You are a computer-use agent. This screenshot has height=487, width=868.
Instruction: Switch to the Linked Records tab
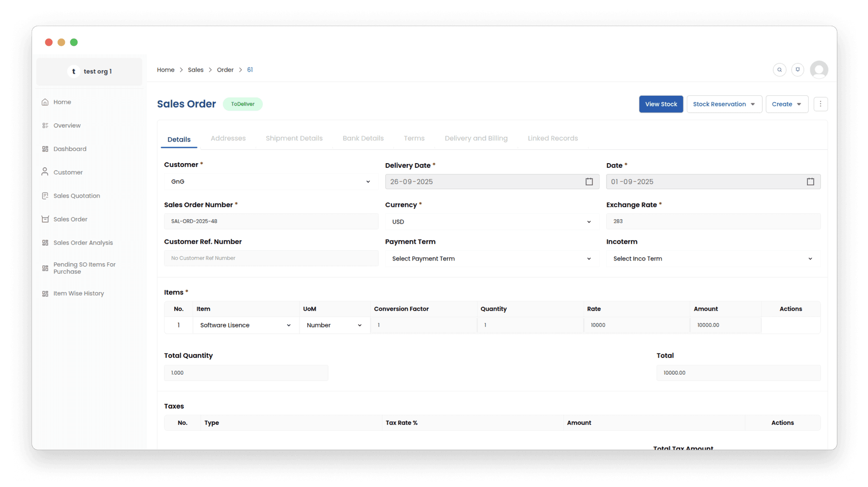pyautogui.click(x=552, y=138)
